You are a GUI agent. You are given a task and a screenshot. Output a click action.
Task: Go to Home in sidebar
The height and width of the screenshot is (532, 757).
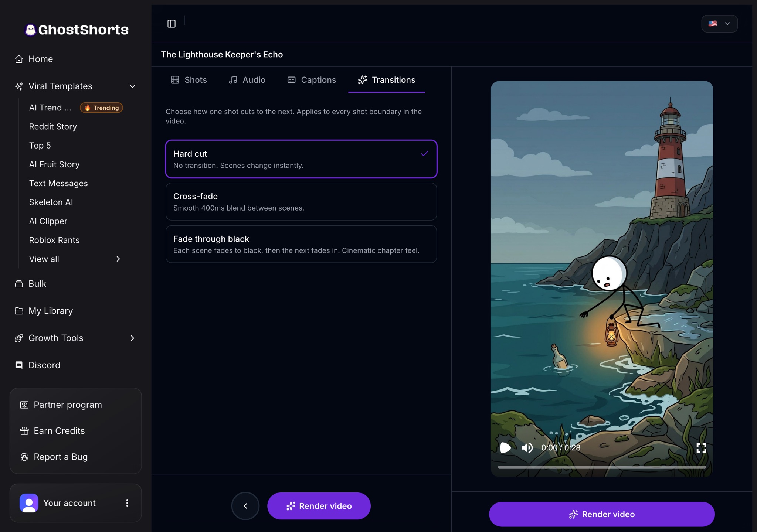41,59
